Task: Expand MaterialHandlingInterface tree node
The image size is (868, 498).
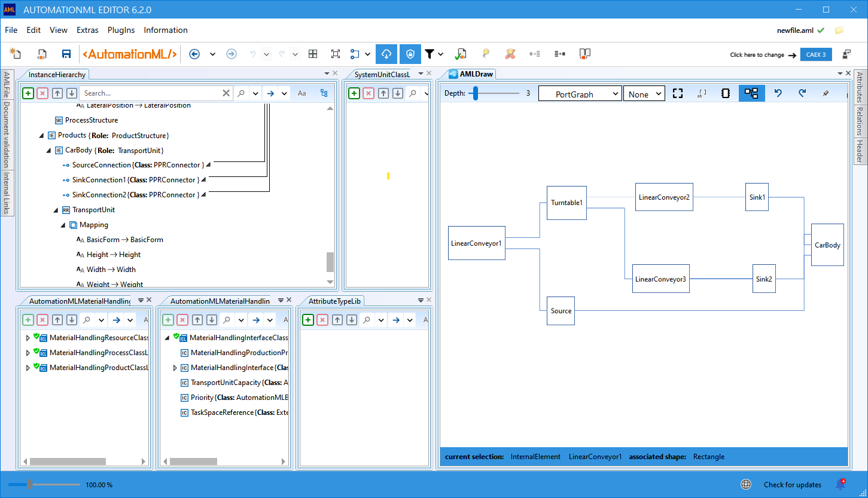Action: 175,368
